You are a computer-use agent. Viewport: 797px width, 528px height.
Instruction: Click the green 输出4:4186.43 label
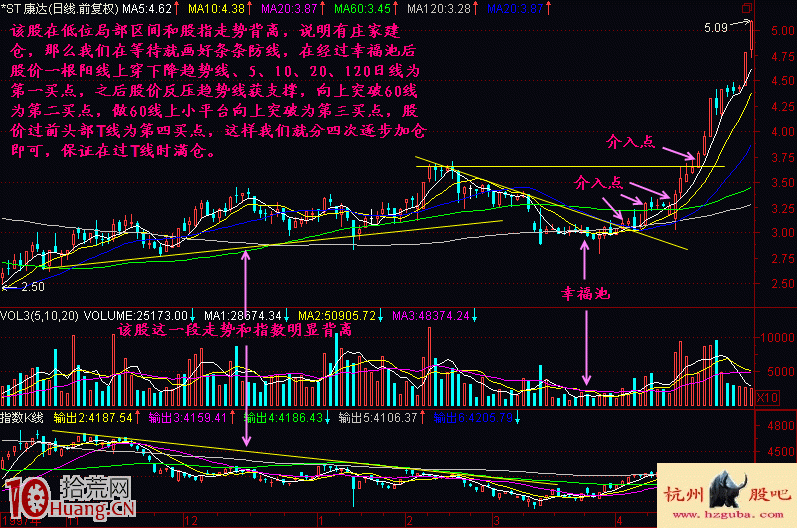tap(283, 418)
